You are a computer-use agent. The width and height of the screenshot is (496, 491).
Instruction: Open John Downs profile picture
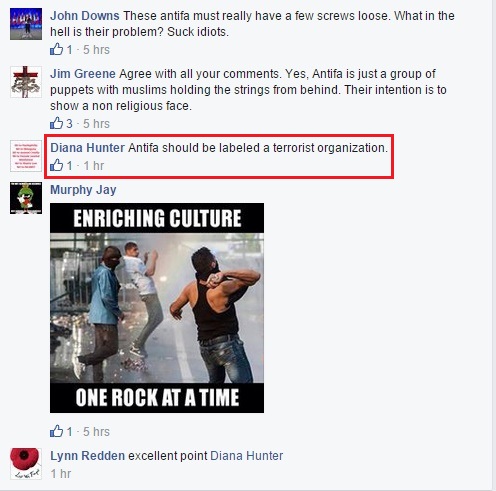tap(26, 24)
